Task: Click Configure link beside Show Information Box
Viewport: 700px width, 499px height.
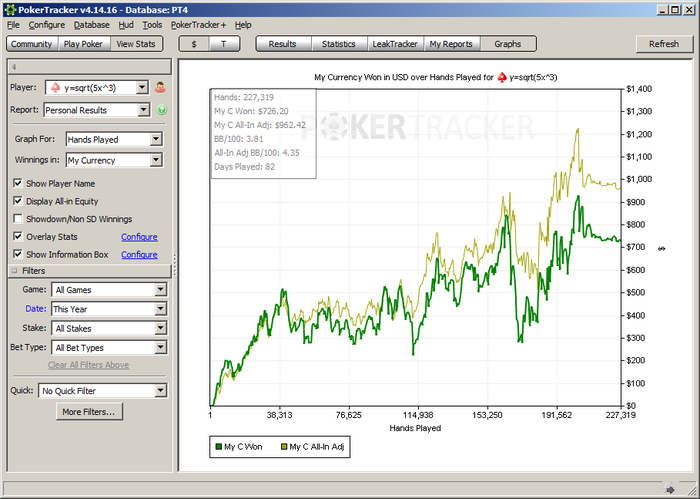Action: 139,254
